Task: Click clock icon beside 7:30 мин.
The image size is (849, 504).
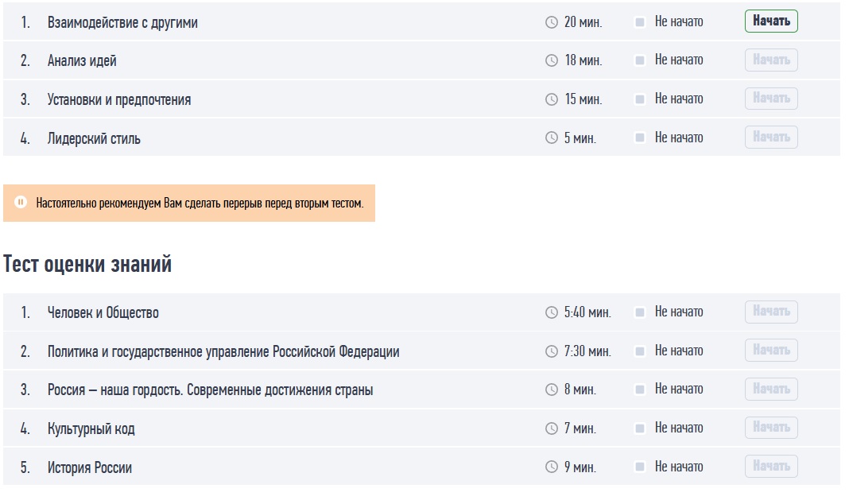Action: [552, 351]
